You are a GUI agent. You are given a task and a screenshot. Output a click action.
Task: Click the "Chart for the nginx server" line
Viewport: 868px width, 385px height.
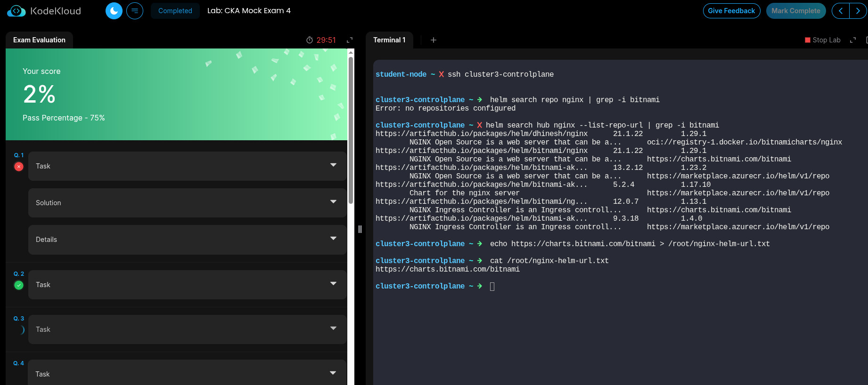(x=465, y=193)
